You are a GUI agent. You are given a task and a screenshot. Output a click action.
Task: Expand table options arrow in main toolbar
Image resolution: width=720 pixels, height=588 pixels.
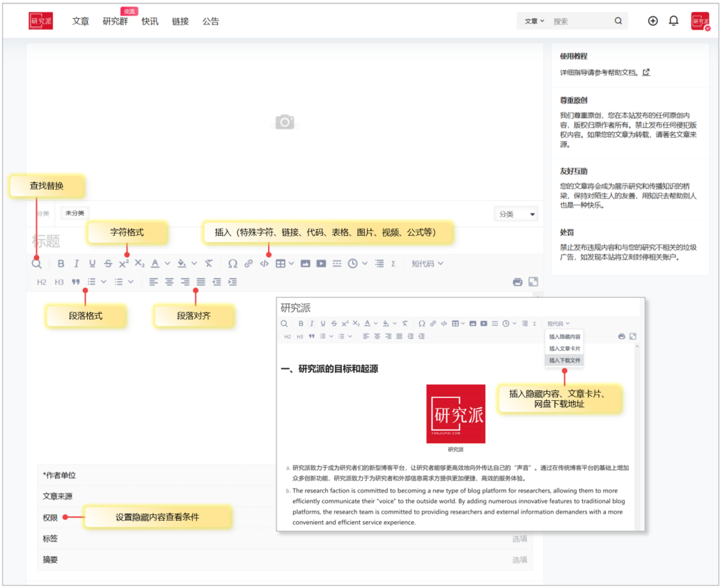(x=292, y=264)
